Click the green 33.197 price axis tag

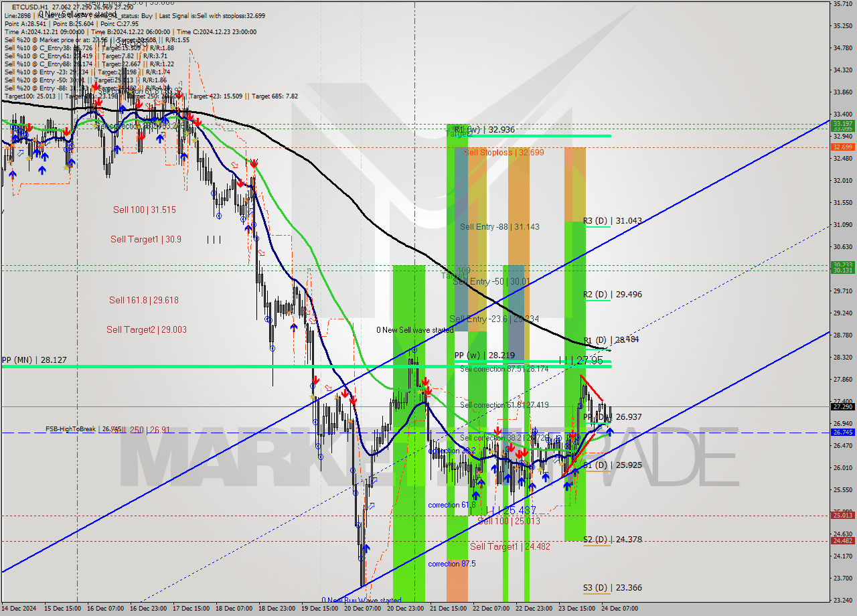[842, 124]
